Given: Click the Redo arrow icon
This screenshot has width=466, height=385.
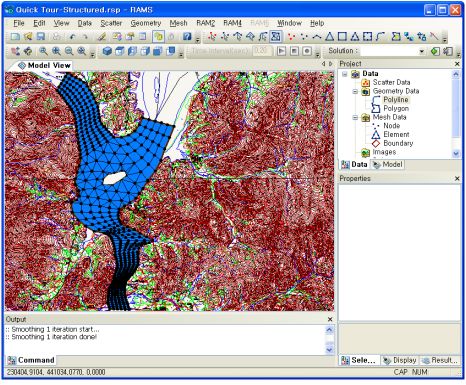Looking at the screenshot, I should (85, 37).
